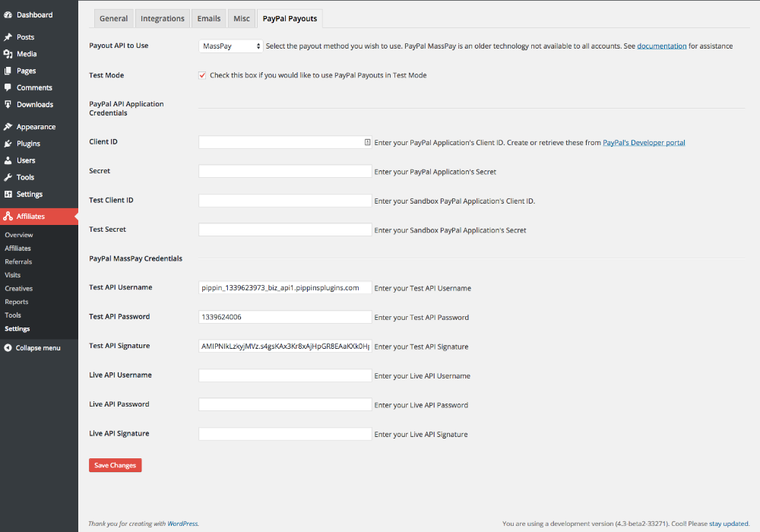Switch to the General tab

113,18
